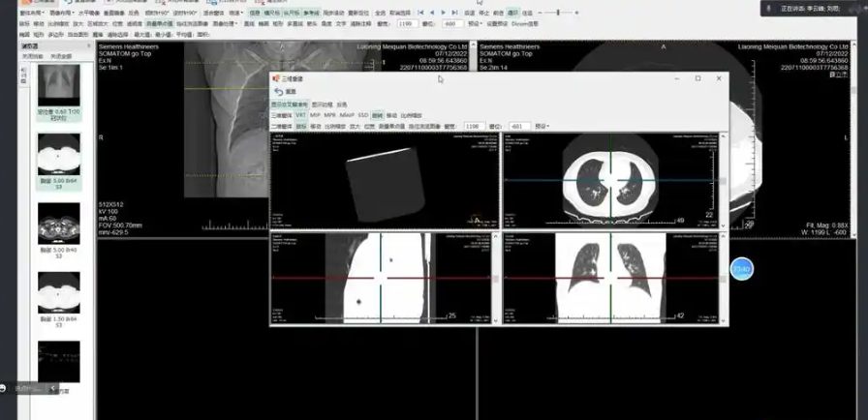Open the 图像布局 image layout dropdown
The width and height of the screenshot is (868, 420).
tap(61, 13)
